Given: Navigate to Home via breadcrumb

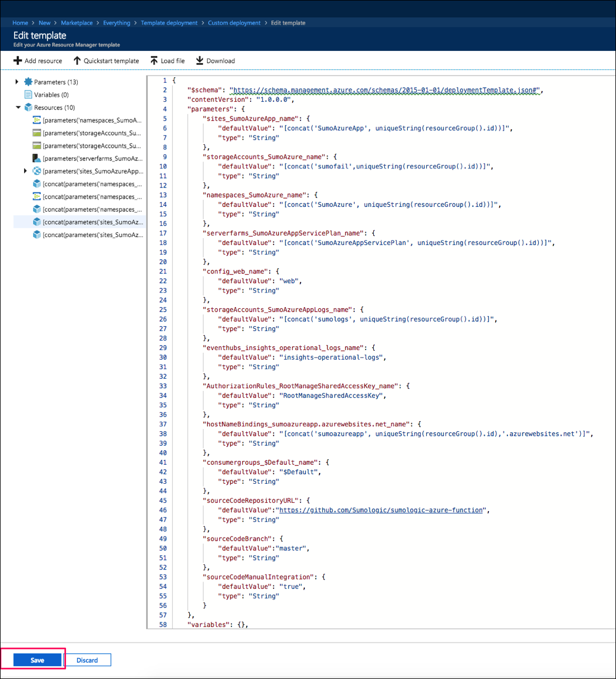Looking at the screenshot, I should tap(20, 23).
